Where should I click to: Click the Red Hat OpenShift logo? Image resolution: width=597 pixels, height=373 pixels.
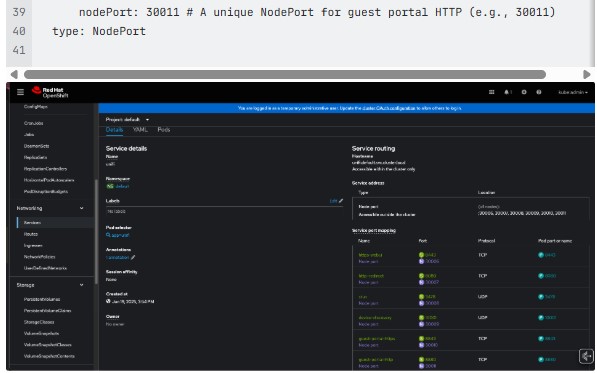[x=50, y=92]
